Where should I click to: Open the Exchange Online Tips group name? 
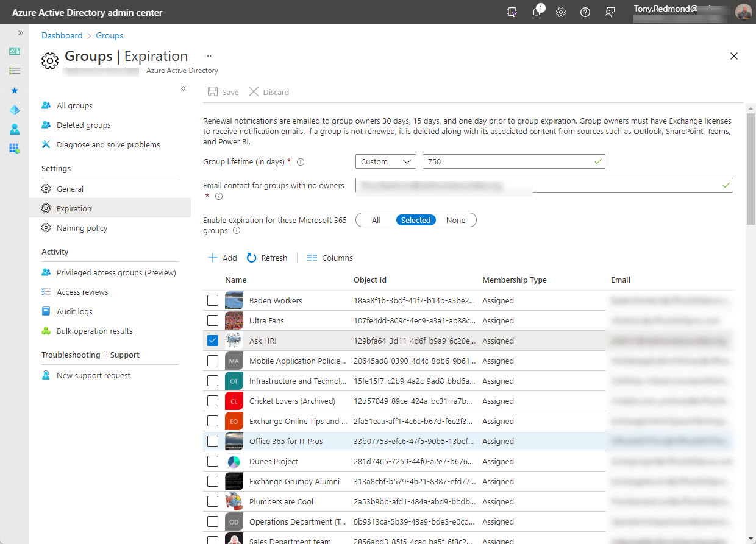point(298,421)
